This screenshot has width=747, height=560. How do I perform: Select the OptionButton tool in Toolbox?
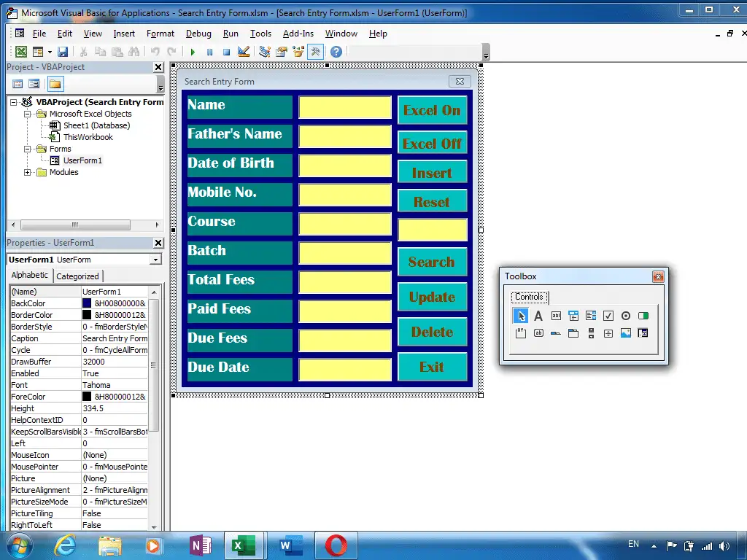pyautogui.click(x=626, y=315)
